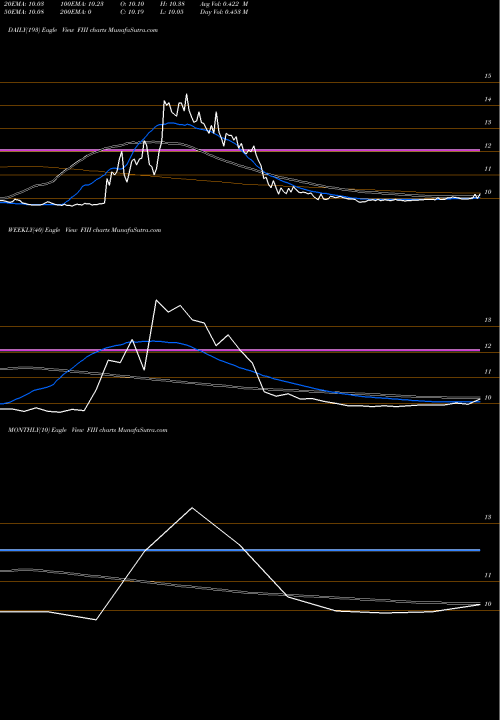Click the 12 axis label on weekly chart
Viewport: 500px width, 720px height.
(488, 346)
